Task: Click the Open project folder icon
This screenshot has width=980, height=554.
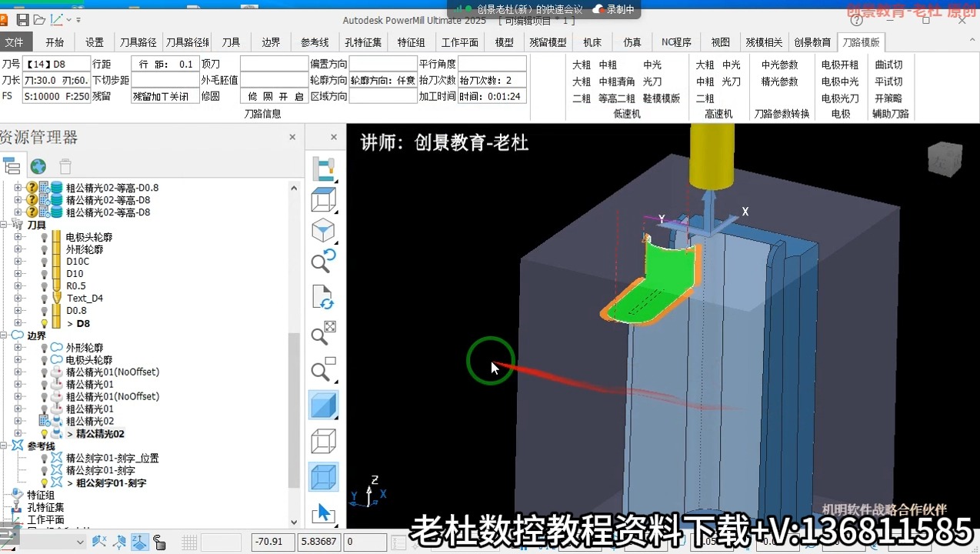Action: pyautogui.click(x=38, y=20)
